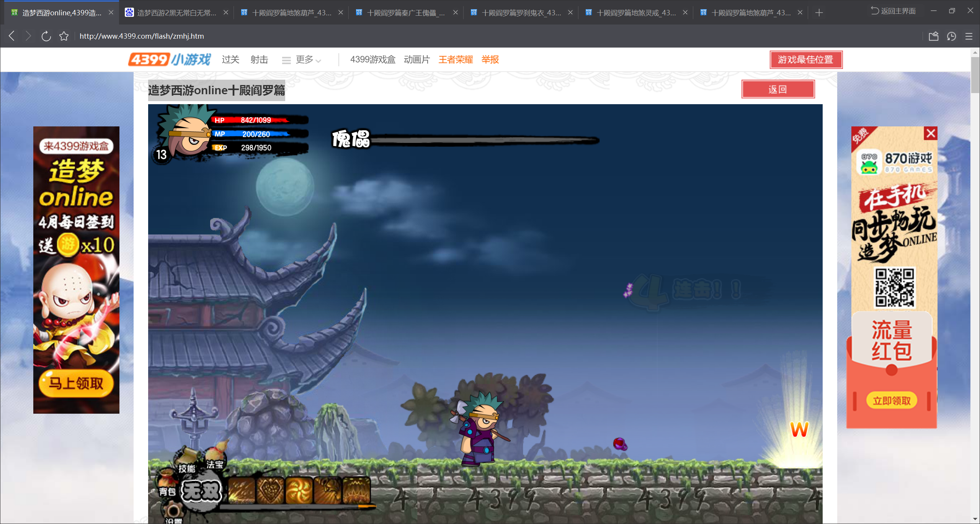Close the 870游戏 advertisement with X
The width and height of the screenshot is (980, 524).
coord(931,133)
